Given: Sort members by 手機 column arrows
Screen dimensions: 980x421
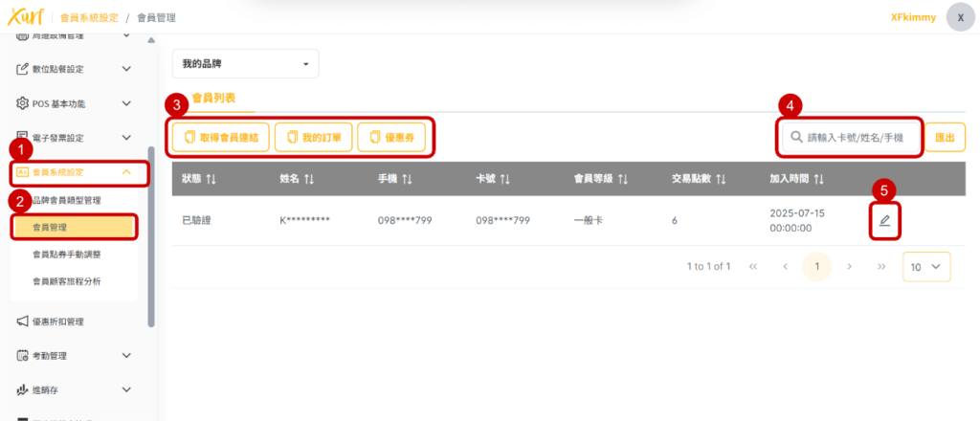Looking at the screenshot, I should [407, 179].
